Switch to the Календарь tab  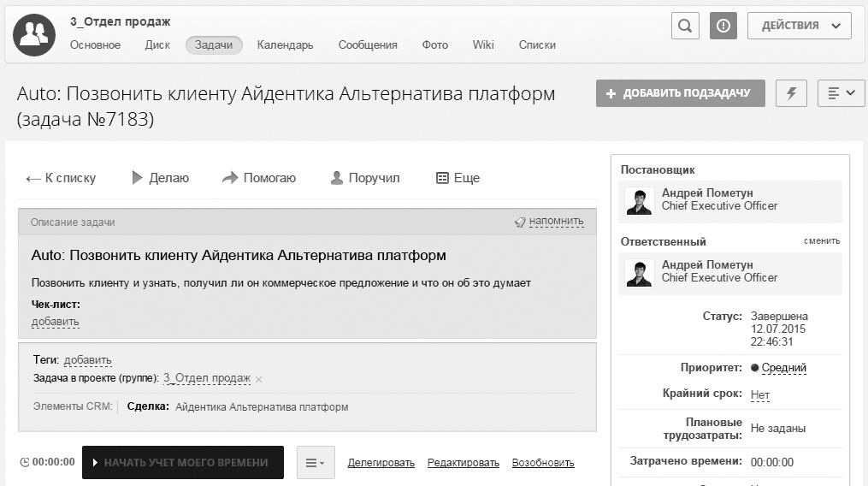click(285, 45)
